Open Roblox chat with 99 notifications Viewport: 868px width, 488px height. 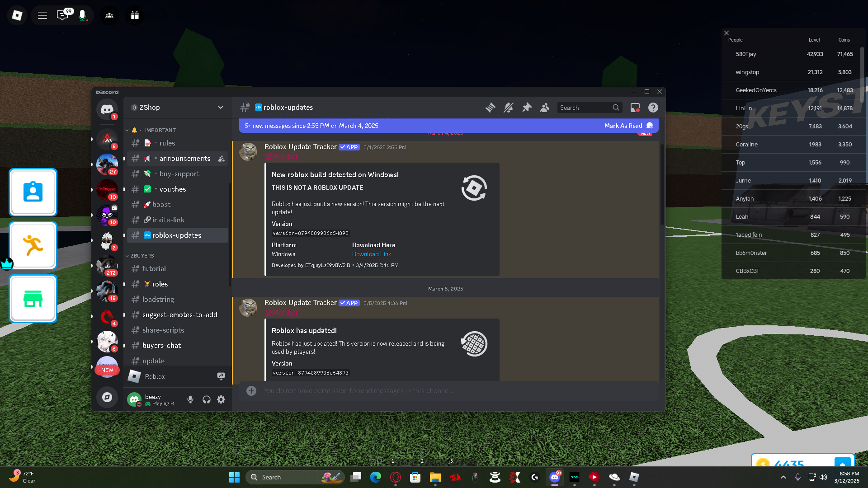62,15
